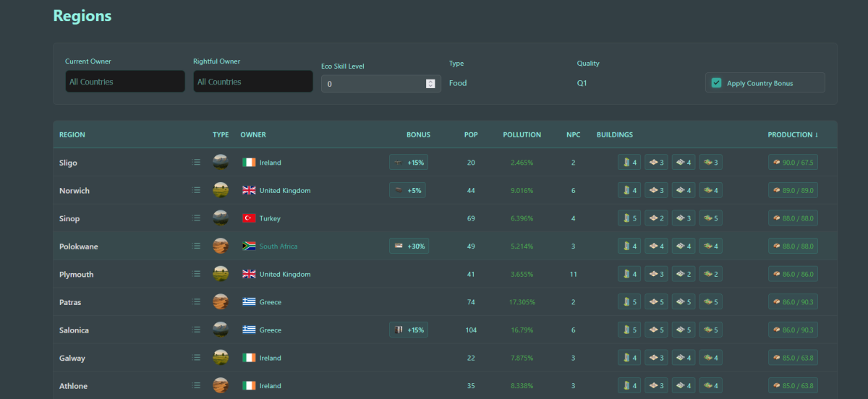Sort by the PRODUCTION column header
868x399 pixels.
[x=793, y=134]
